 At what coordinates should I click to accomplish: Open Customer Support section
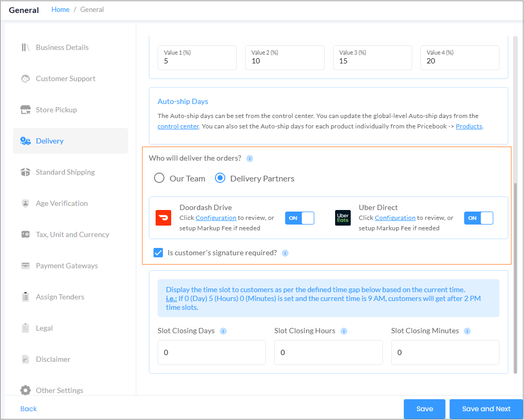click(x=71, y=78)
